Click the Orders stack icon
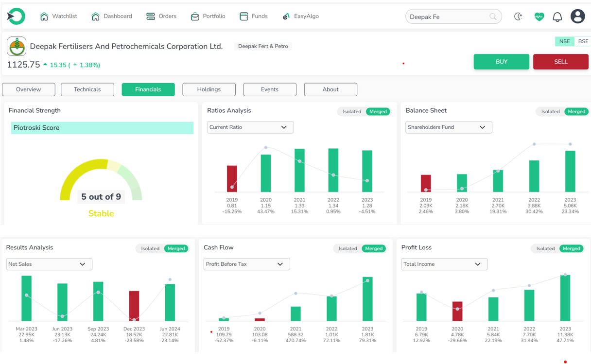The height and width of the screenshot is (364, 591). [151, 17]
